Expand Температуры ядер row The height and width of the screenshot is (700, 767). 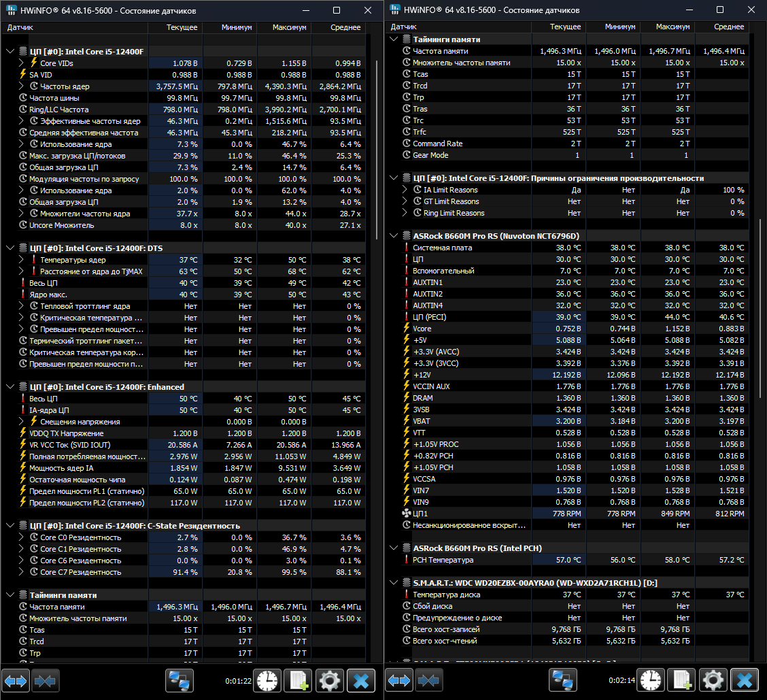tap(21, 259)
